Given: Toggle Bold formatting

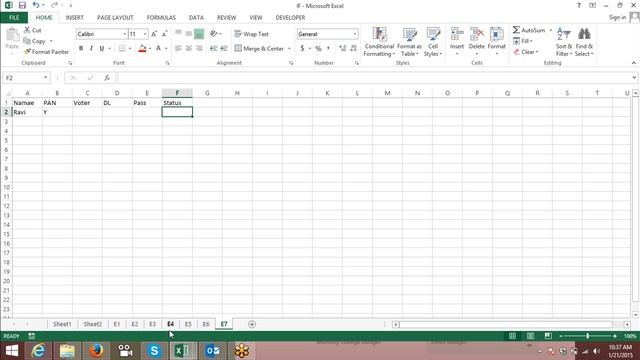Looking at the screenshot, I should [81, 48].
